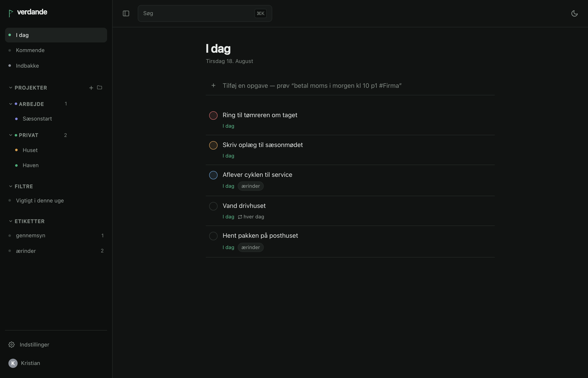This screenshot has height=378, width=588.
Task: Click the I dag due date under Ring til tømreren
Action: (x=228, y=126)
